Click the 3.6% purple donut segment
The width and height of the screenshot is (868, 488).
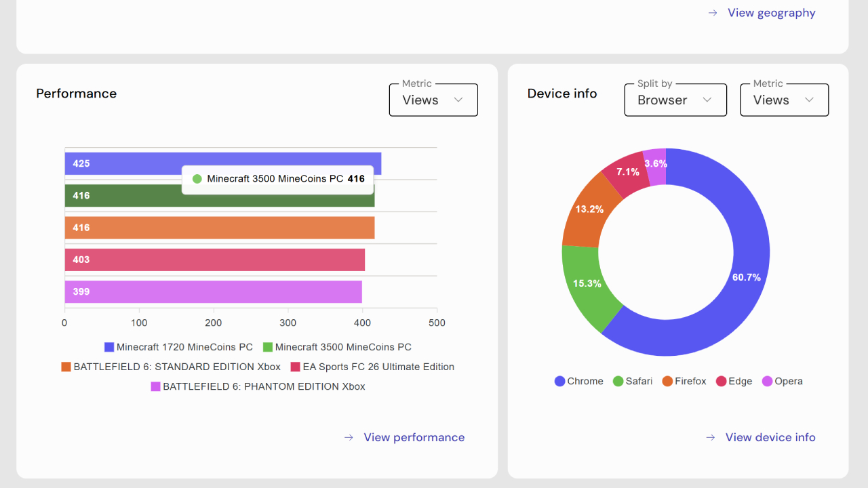656,164
